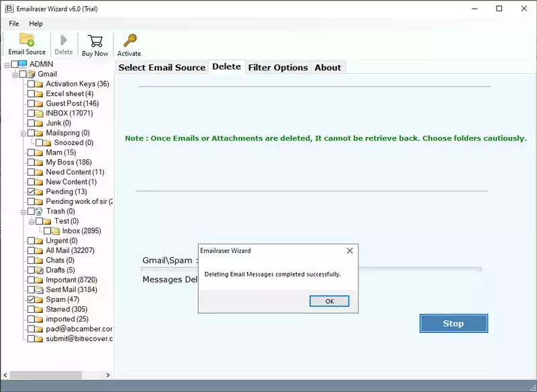Collapse the Test subfolder node

[x=32, y=222]
